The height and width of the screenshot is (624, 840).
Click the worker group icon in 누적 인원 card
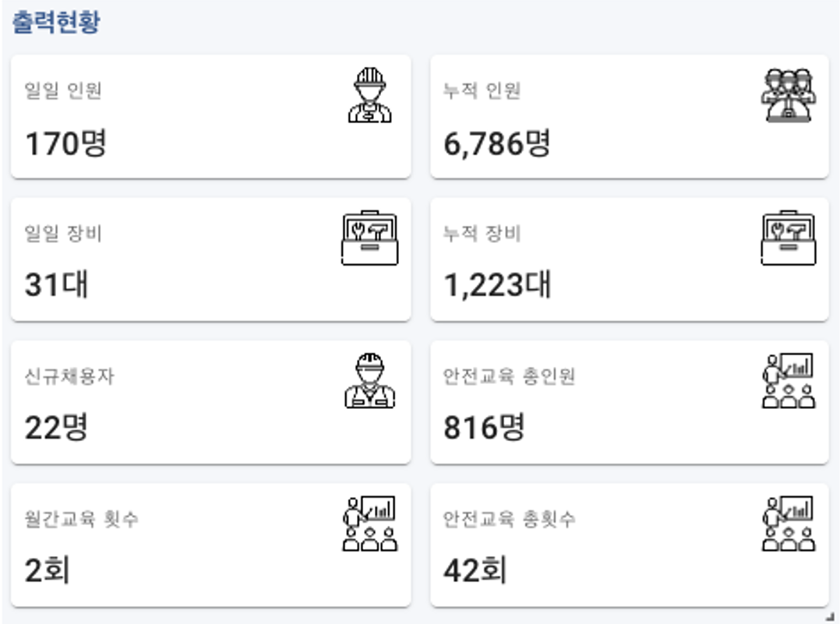click(x=789, y=95)
